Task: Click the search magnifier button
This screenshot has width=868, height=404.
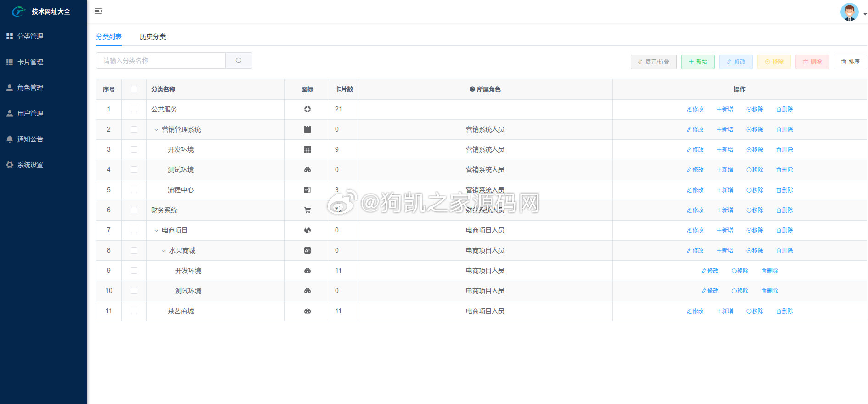Action: point(239,61)
